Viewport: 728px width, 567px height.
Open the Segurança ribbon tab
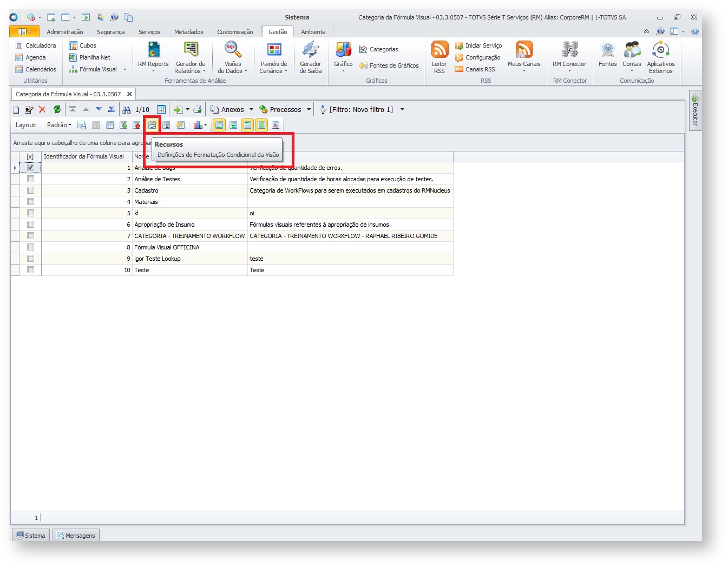(110, 32)
